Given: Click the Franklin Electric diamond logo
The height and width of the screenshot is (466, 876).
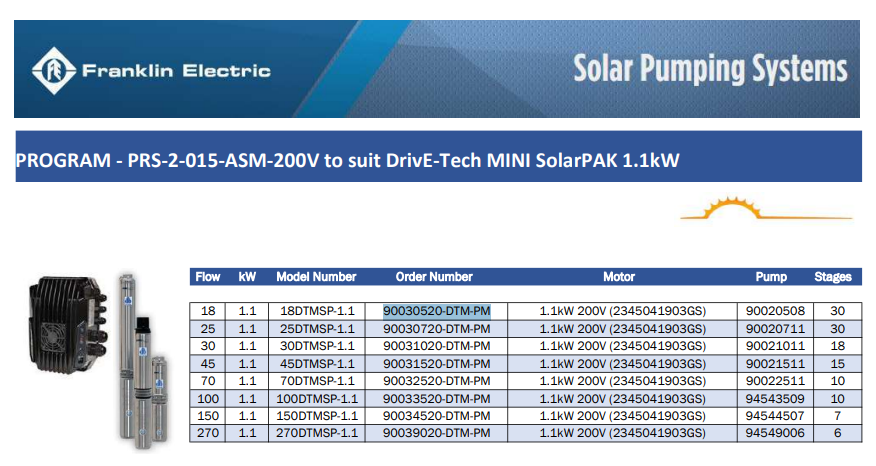Looking at the screenshot, I should tap(54, 70).
